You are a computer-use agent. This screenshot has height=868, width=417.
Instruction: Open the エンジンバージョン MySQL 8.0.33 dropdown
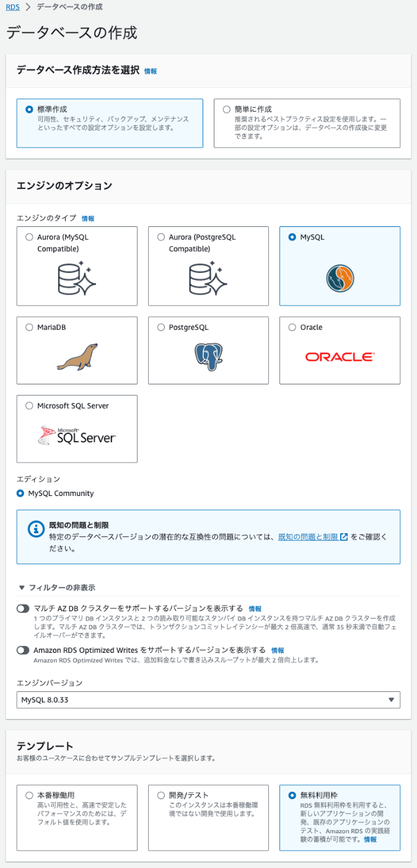(x=208, y=699)
